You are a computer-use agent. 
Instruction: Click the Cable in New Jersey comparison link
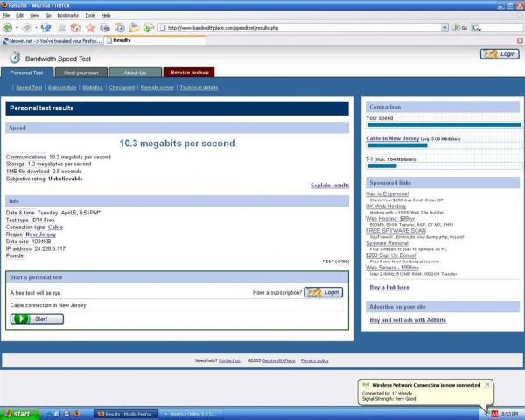tap(392, 138)
